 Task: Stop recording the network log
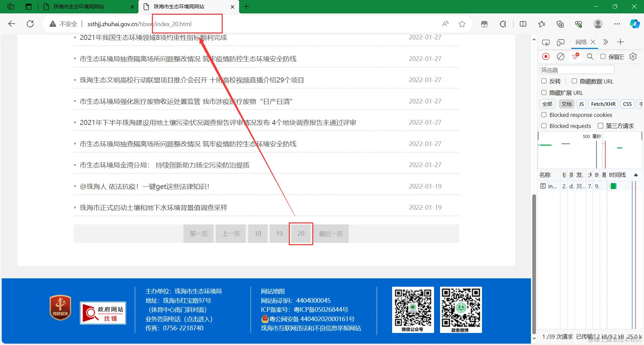point(546,57)
